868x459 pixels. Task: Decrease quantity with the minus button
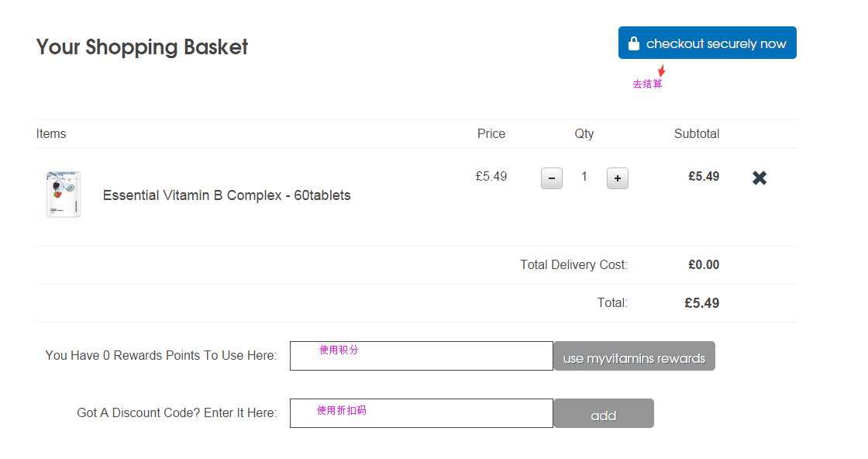click(551, 178)
